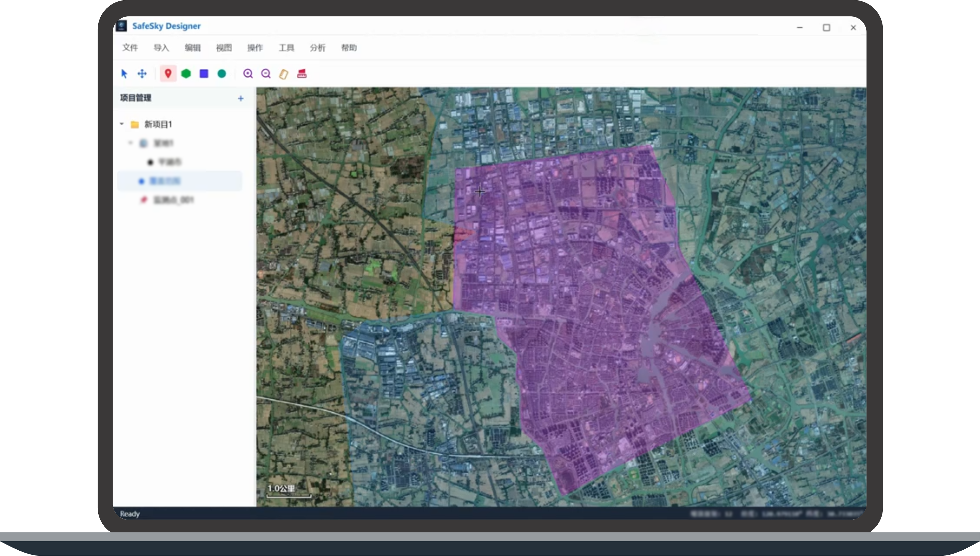The width and height of the screenshot is (980, 556).
Task: Activate the orange ruler measure tool
Action: coord(283,74)
